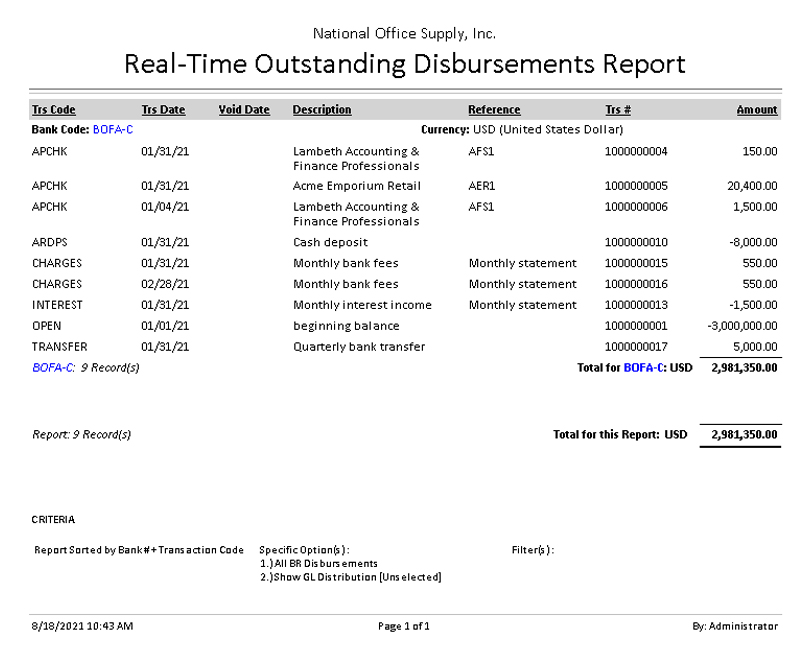Click the Amount column header

(x=757, y=110)
